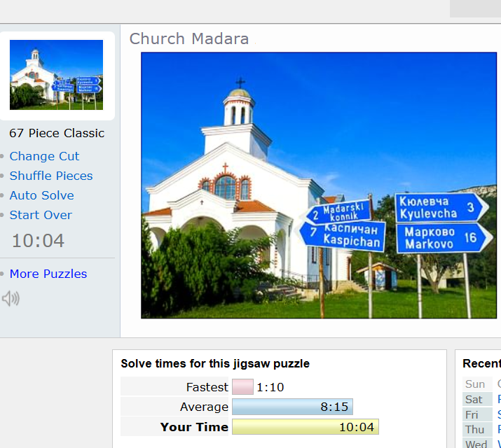Select the Sat row in Recent list
Image resolution: width=501 pixels, height=448 pixels.
(x=481, y=399)
